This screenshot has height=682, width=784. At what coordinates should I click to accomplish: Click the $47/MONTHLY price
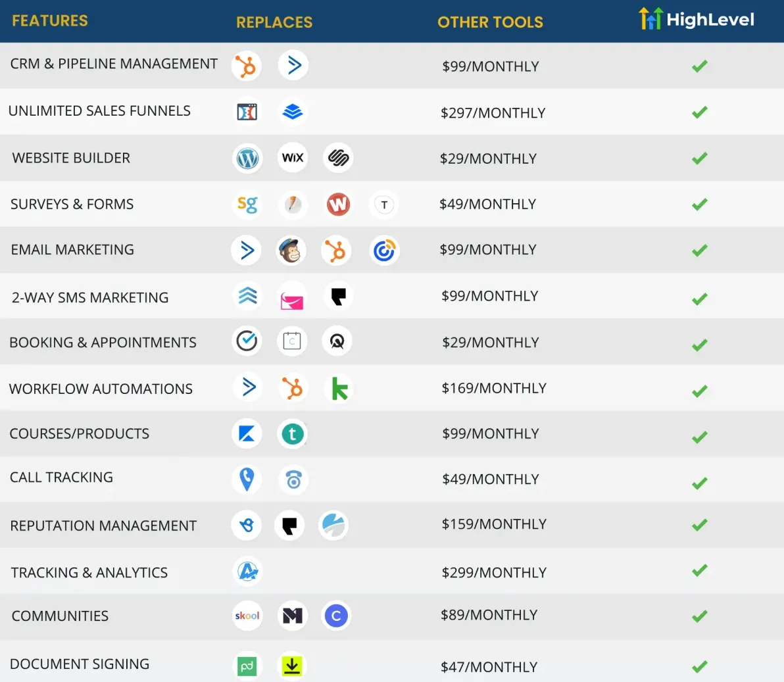point(489,667)
